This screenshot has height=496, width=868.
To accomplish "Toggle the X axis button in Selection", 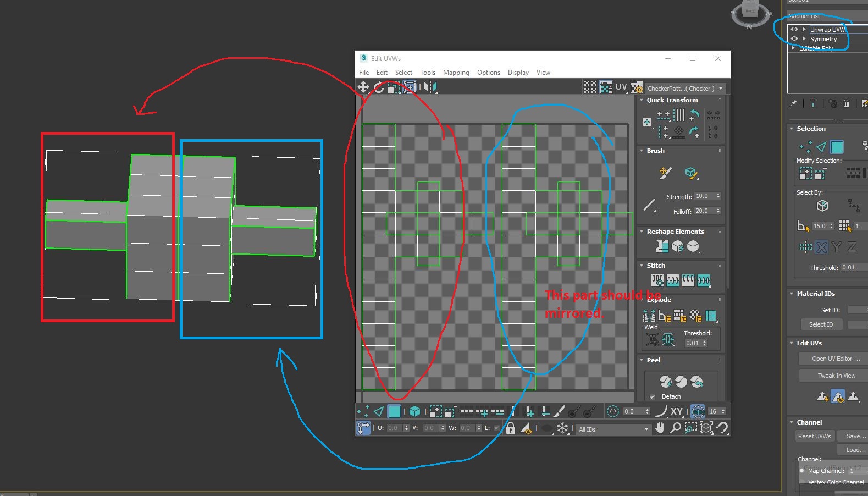I will pos(821,247).
